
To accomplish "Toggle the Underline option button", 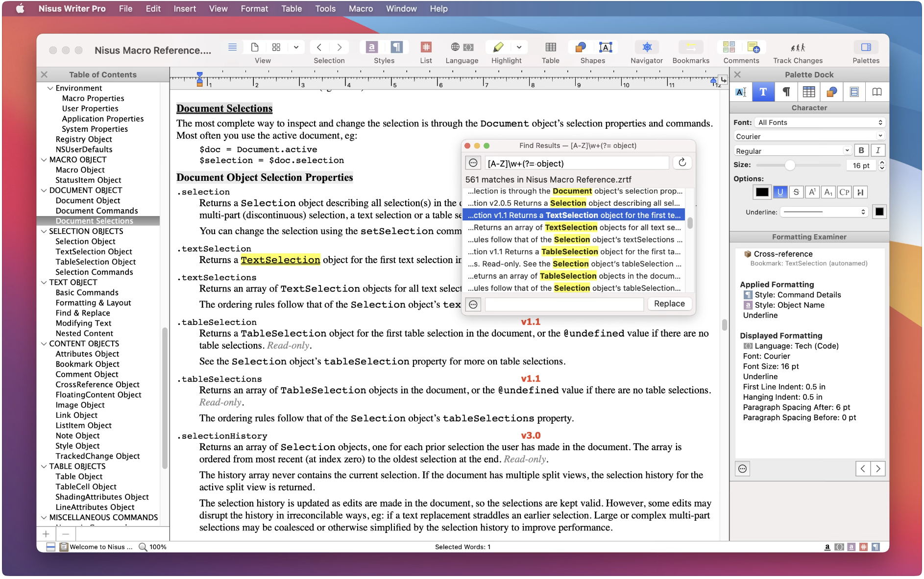I will 780,193.
